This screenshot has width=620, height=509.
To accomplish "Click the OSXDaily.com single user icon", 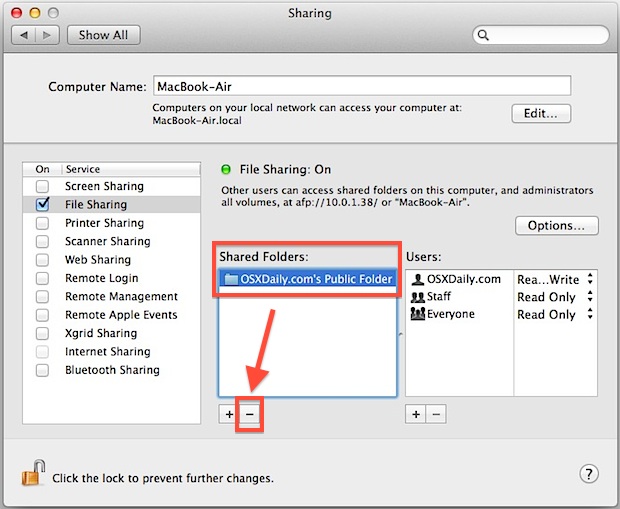I will click(418, 279).
